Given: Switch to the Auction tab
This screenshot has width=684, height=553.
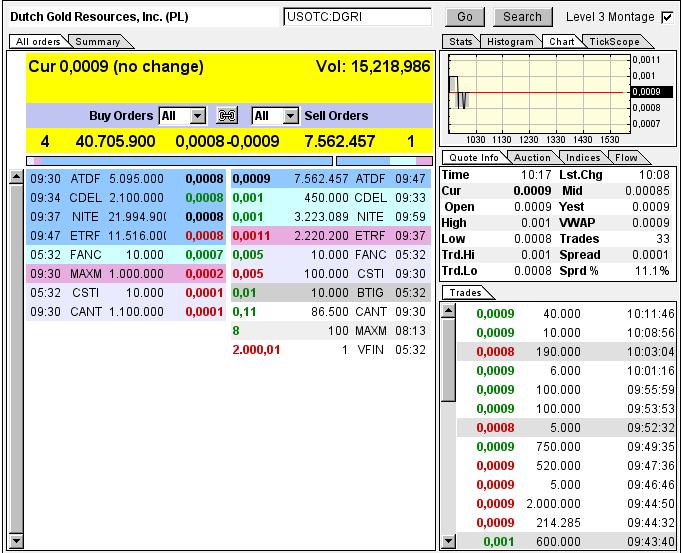Looking at the screenshot, I should pos(532,157).
